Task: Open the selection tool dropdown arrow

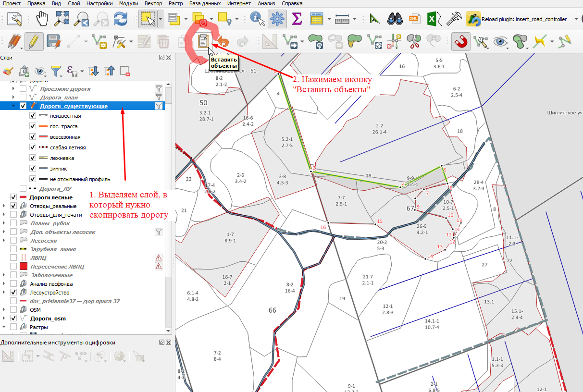Action: click(160, 19)
